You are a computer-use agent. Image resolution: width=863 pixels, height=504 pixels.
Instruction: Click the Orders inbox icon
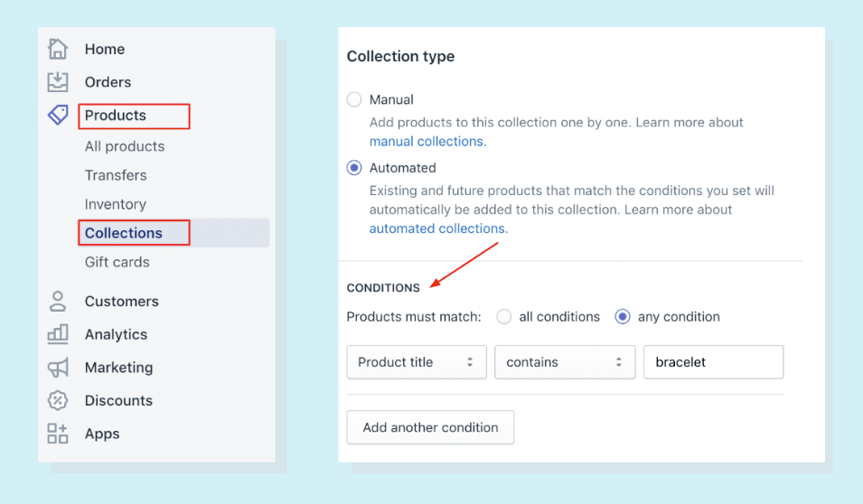(x=58, y=82)
